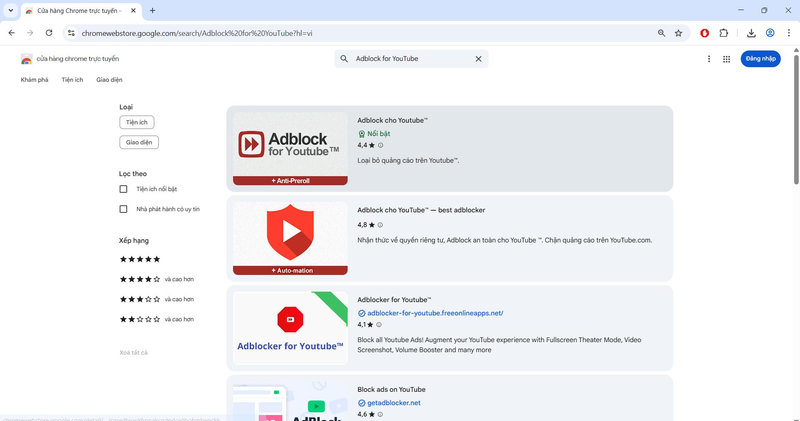Image resolution: width=800 pixels, height=421 pixels.
Task: Bookmark this page with the star icon
Action: [x=678, y=33]
